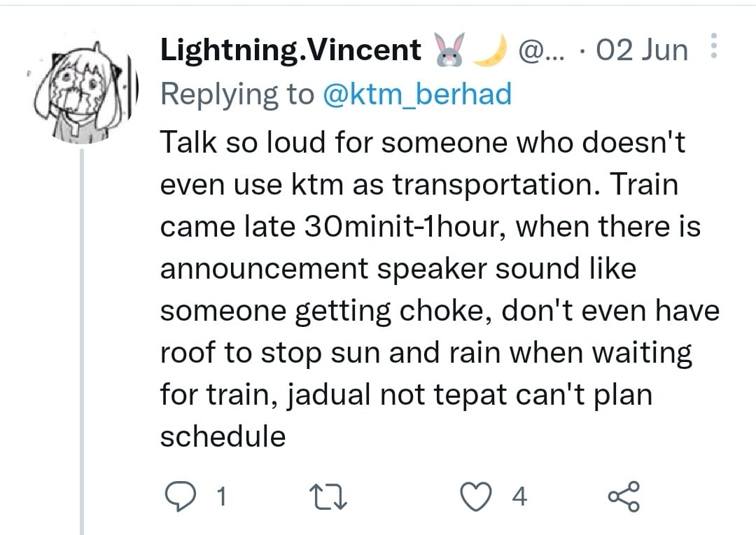Open the crying anime avatar profile picture
756x535 pixels.
(86, 92)
